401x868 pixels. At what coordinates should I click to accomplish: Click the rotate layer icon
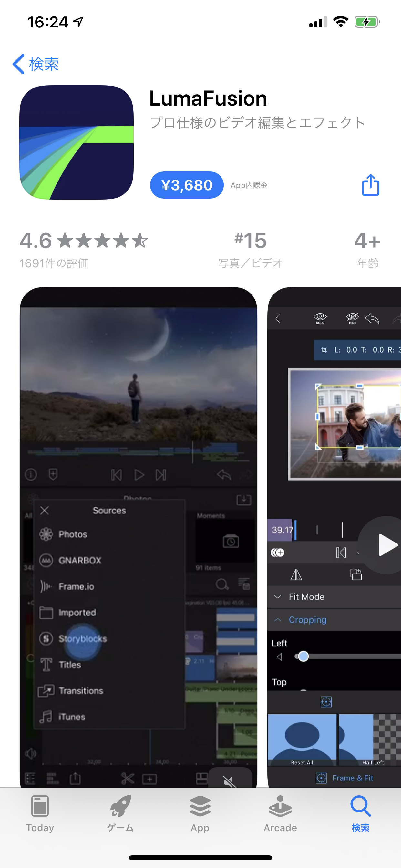pos(356,574)
